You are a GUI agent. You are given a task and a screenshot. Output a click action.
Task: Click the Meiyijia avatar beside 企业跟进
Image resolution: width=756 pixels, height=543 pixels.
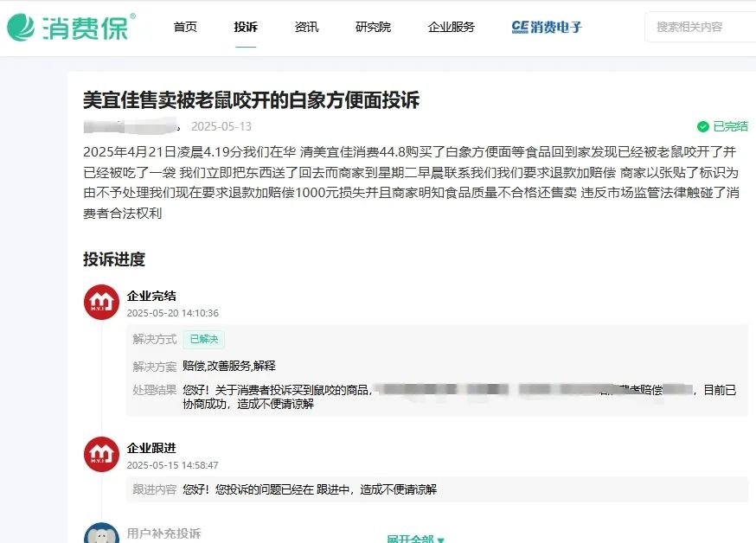click(101, 454)
